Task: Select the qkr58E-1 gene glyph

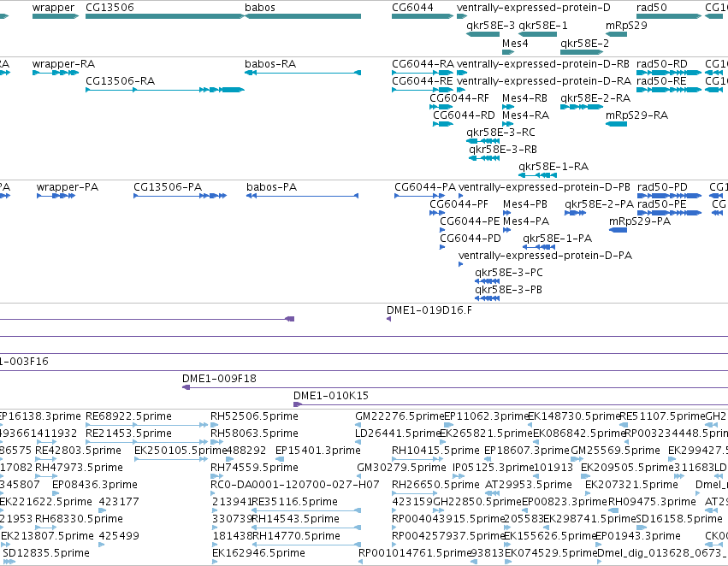Action: coord(537,34)
